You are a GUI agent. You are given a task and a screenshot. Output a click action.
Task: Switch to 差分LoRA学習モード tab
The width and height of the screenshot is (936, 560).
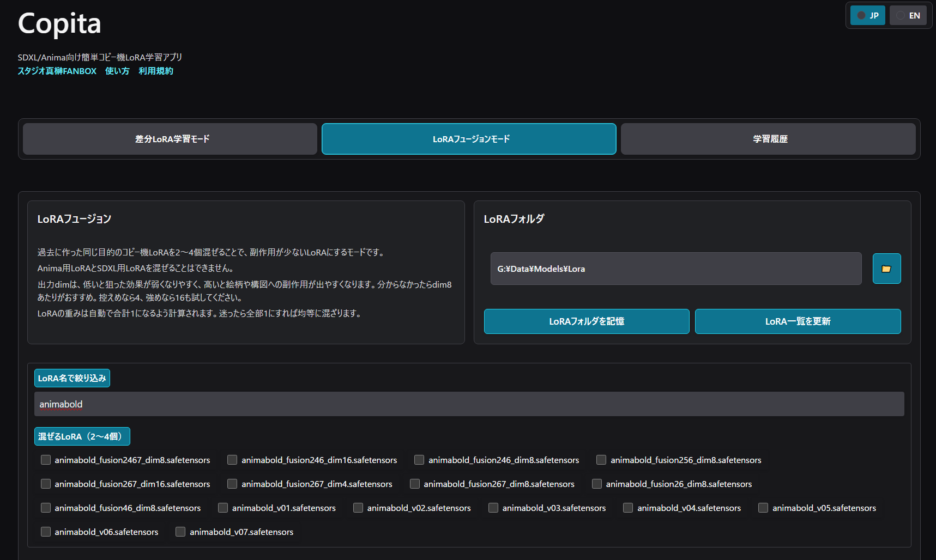click(x=170, y=139)
